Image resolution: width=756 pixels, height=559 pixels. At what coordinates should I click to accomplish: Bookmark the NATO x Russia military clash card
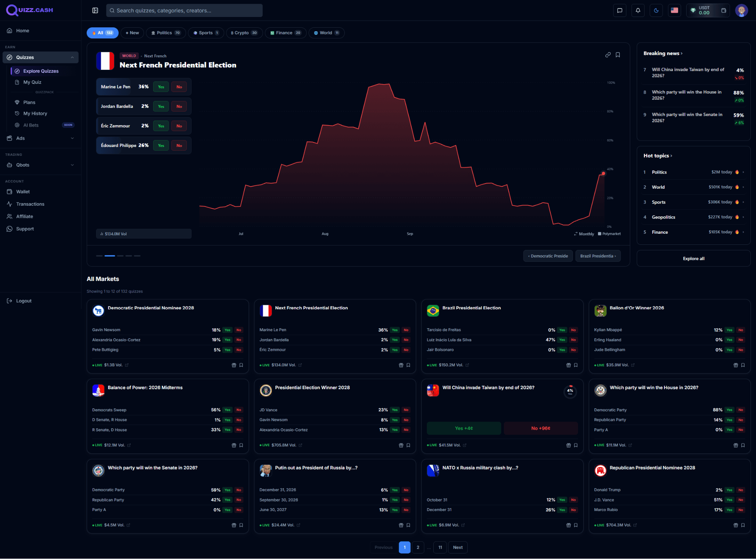point(576,525)
